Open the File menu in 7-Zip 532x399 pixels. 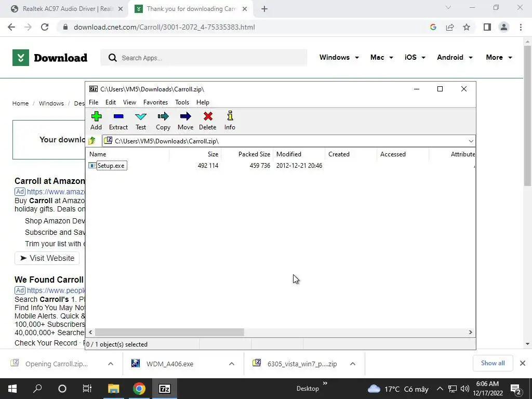[x=94, y=102]
